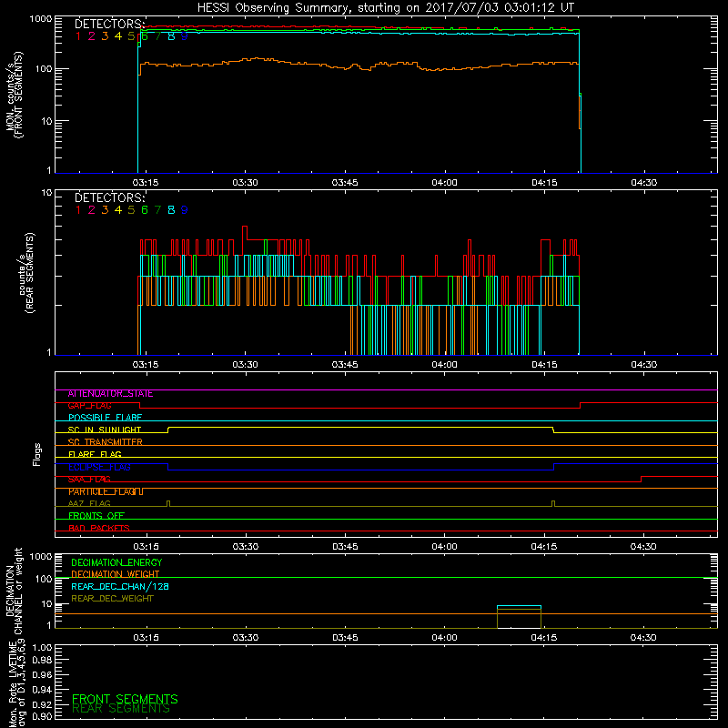Click the DETECTORS label in the rear segments plot
Viewport: 728px width, 728px height.
click(109, 197)
